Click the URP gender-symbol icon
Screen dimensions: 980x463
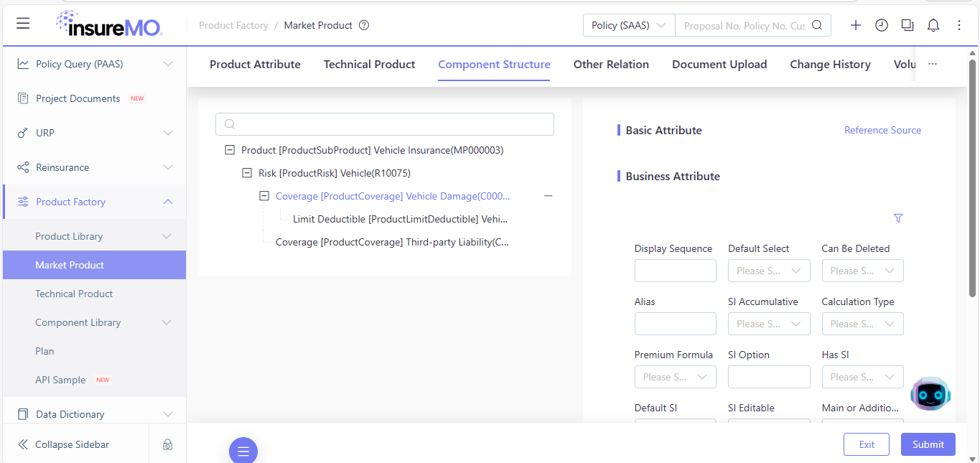[x=23, y=133]
